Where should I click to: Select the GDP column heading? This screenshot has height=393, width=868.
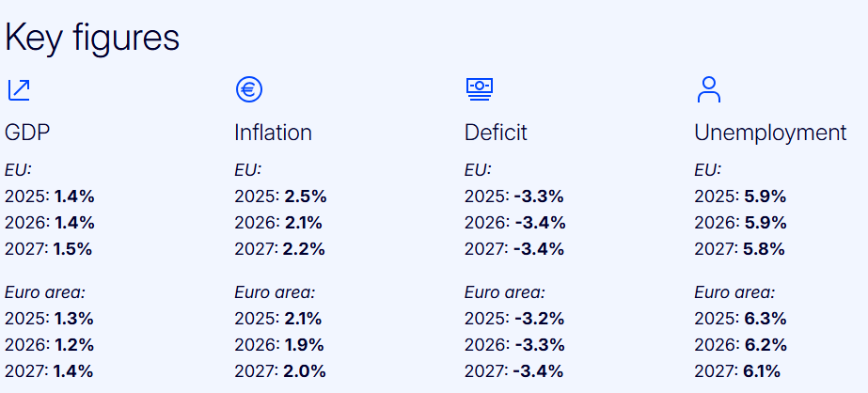tap(27, 133)
